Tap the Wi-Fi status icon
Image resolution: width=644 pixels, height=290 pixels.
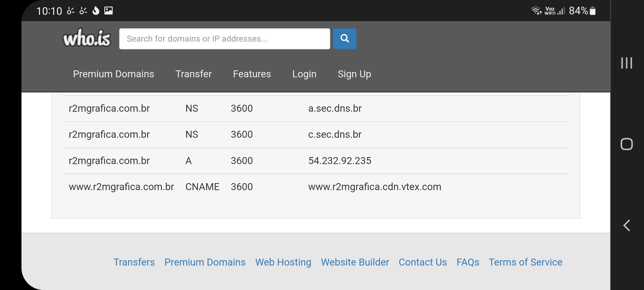[x=536, y=11]
